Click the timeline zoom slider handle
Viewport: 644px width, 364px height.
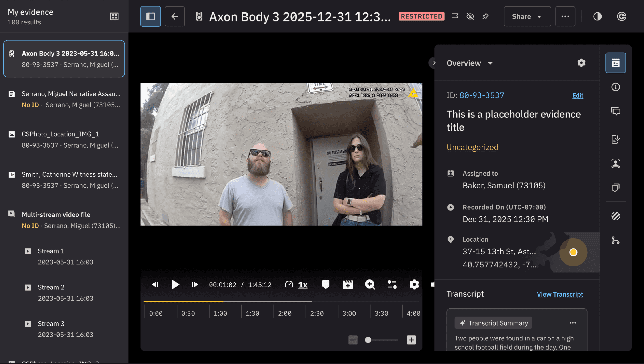(368, 340)
